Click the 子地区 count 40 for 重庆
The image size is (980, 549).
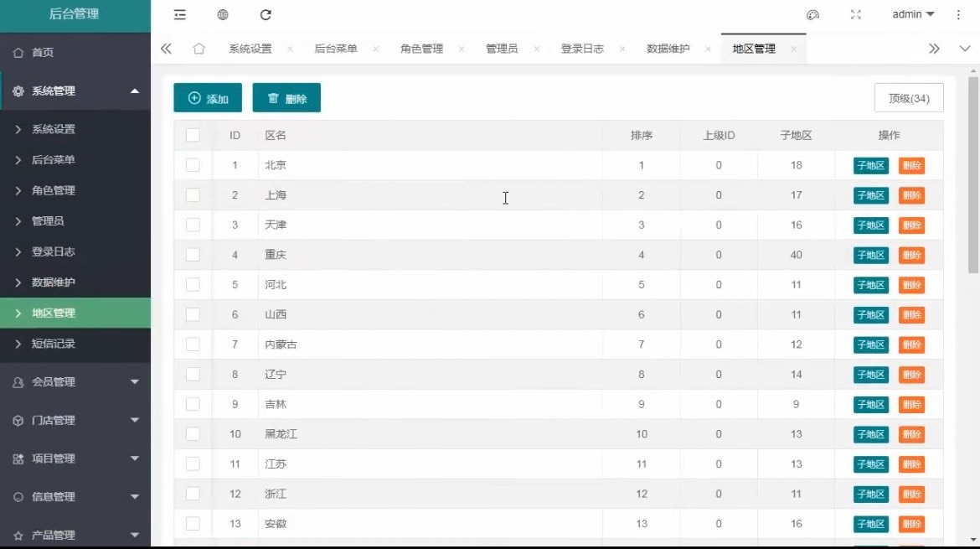[x=796, y=255]
